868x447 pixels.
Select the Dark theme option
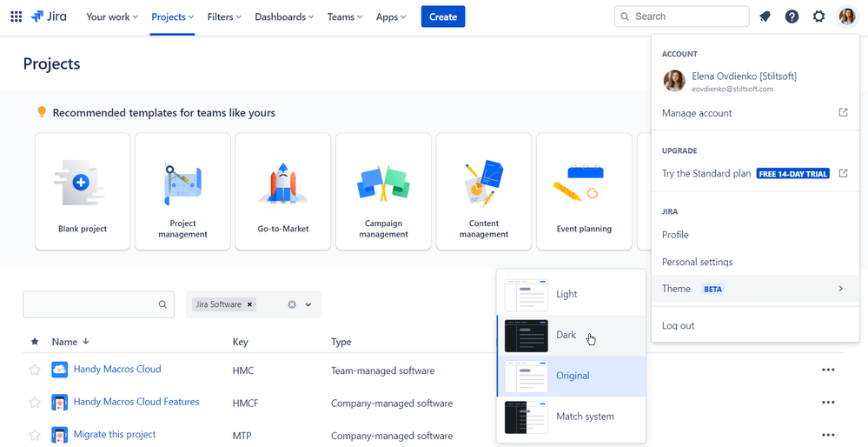(572, 336)
